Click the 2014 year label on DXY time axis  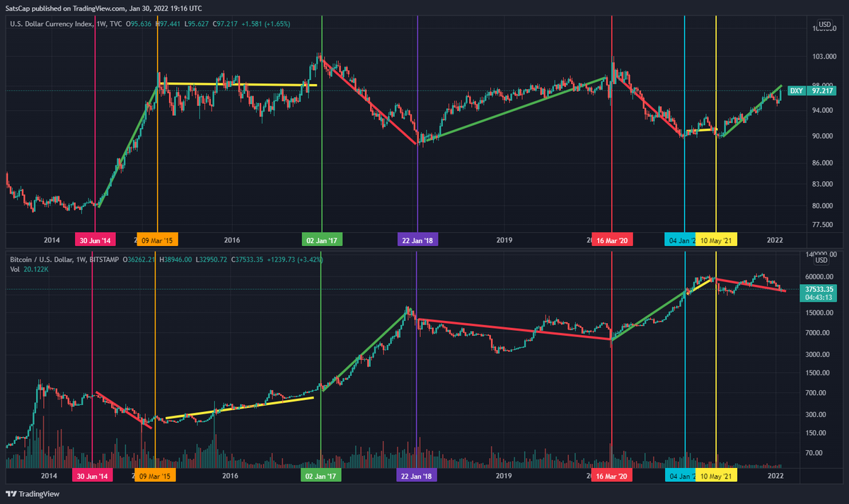point(51,240)
